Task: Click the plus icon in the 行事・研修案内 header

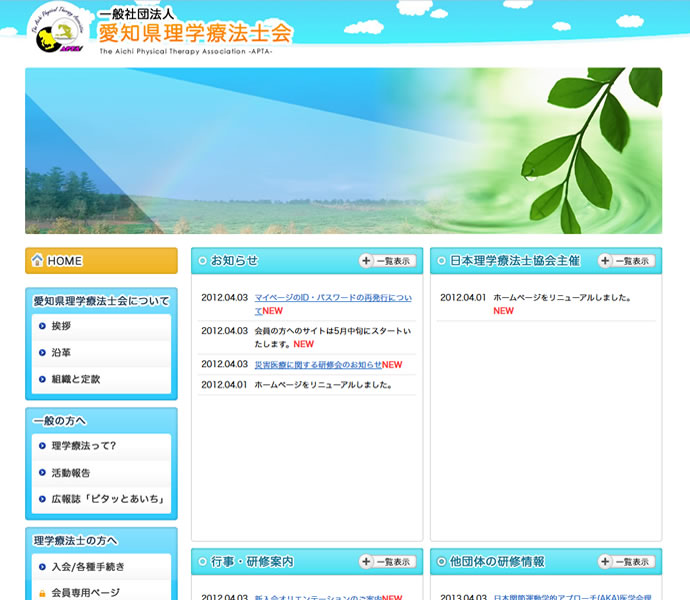Action: point(366,562)
